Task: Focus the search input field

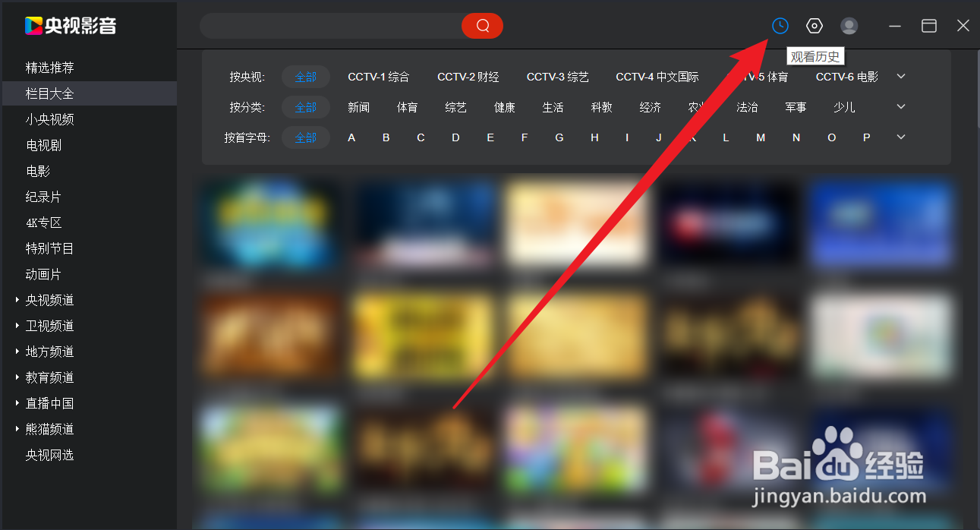Action: tap(331, 26)
